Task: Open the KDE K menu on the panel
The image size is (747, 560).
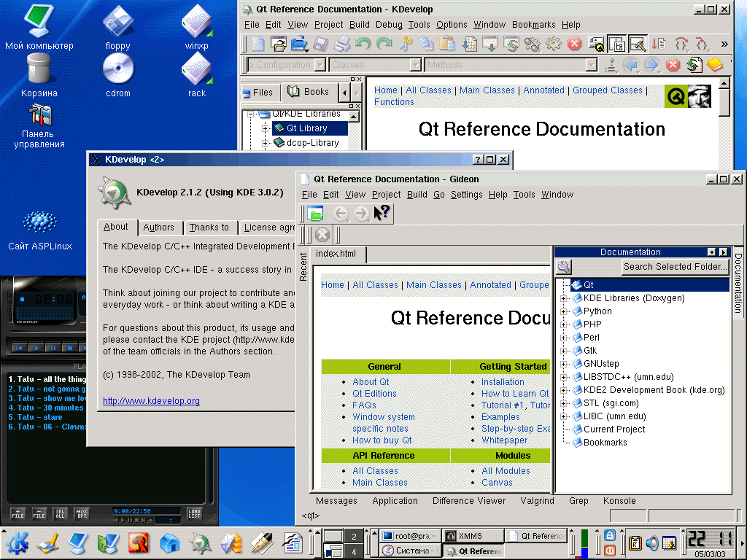Action: coord(17,542)
